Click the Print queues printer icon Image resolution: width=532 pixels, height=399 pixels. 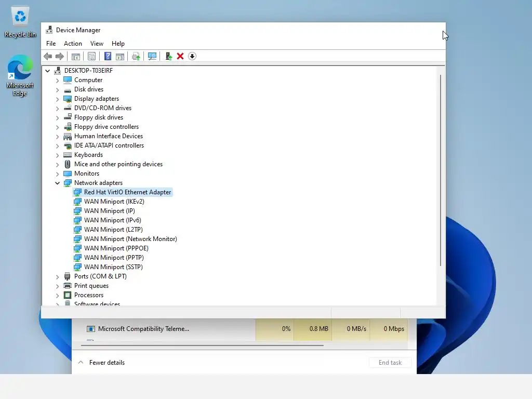pyautogui.click(x=68, y=286)
